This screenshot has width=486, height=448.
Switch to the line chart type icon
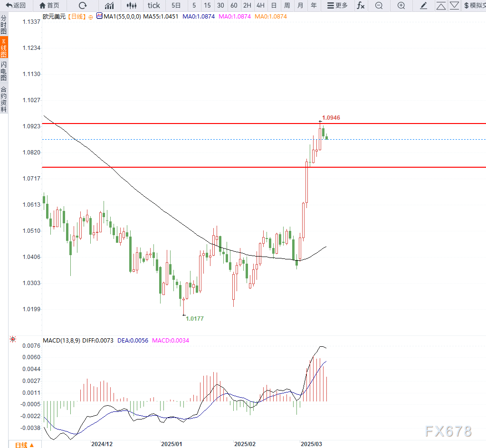tap(109, 5)
